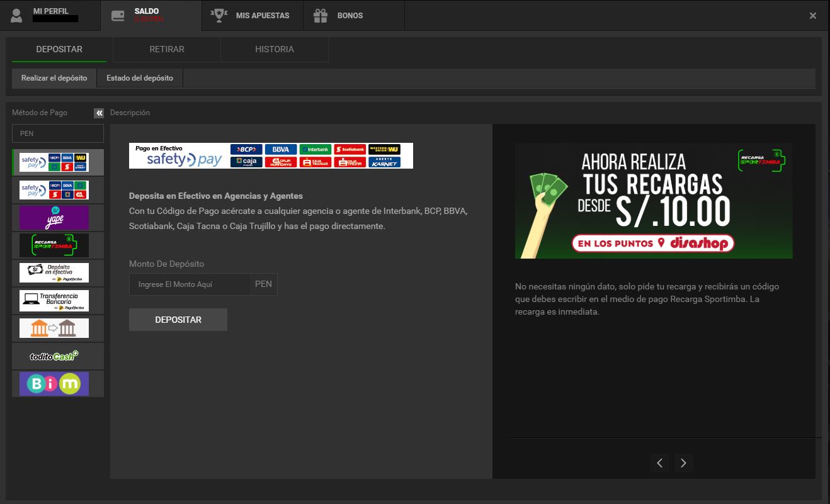Click the deposit amount input field
Image resolution: width=830 pixels, height=504 pixels.
coord(190,284)
